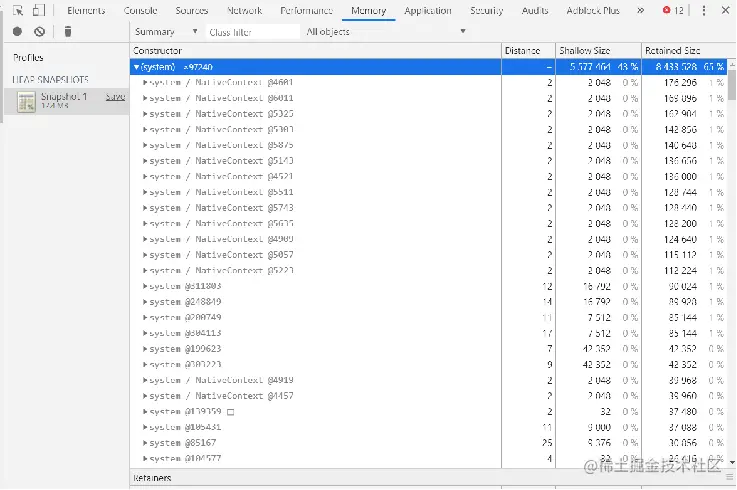Open the Adblock Plus tab
Viewport: 737px width, 490px height.
pos(593,10)
